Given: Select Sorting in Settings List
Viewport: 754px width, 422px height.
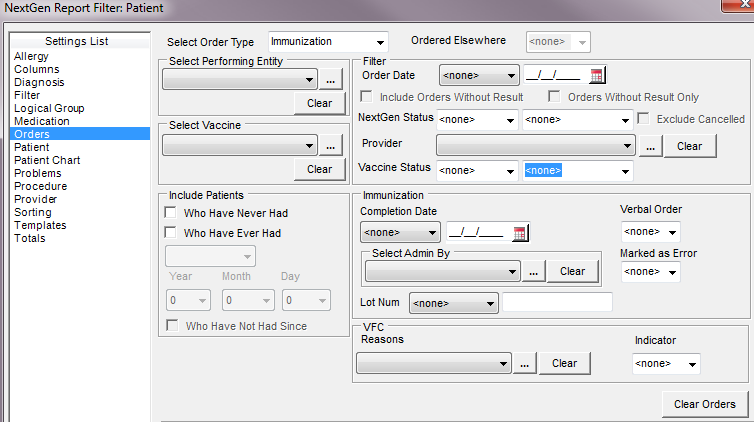Looking at the screenshot, I should coord(33,212).
